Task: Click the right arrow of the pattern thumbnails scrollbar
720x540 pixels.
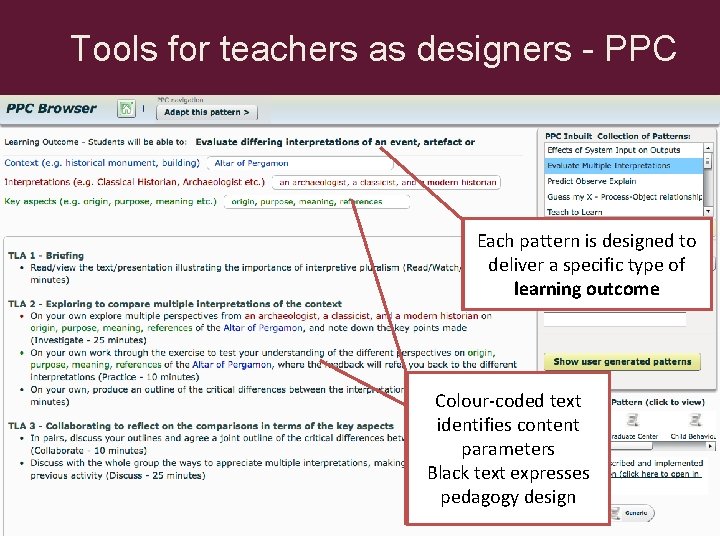Action: coord(710,446)
